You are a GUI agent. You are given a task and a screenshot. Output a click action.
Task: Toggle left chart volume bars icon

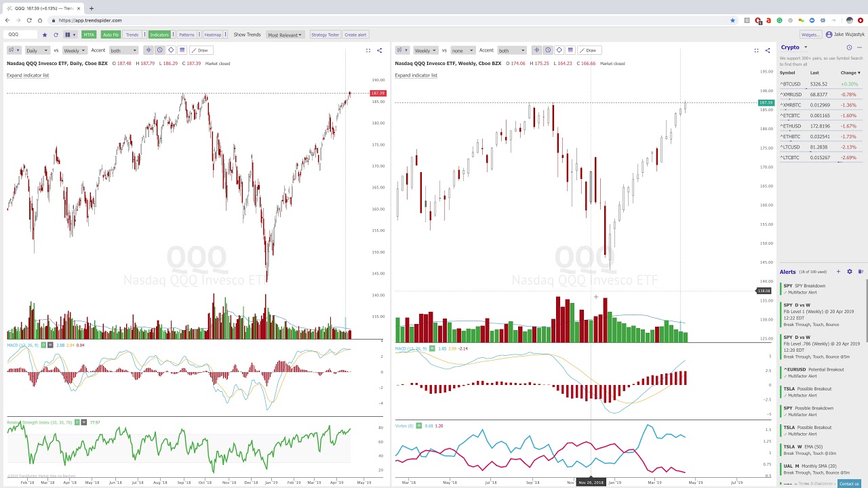click(149, 50)
